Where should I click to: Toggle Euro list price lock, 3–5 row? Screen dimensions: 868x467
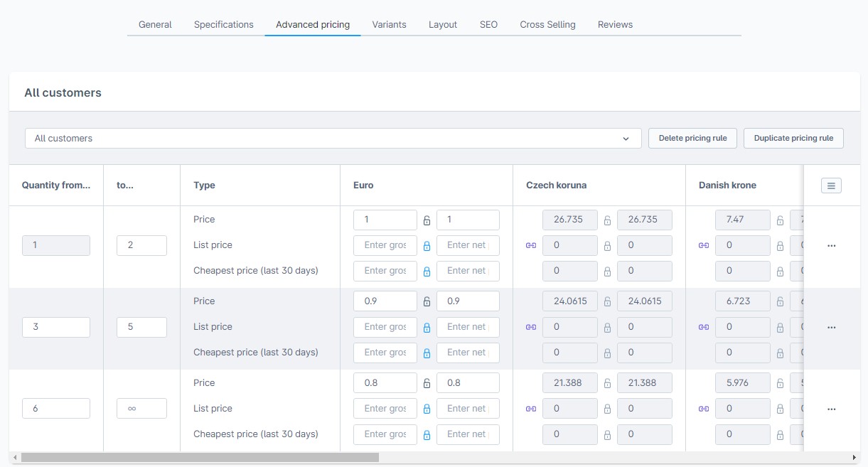click(x=427, y=328)
